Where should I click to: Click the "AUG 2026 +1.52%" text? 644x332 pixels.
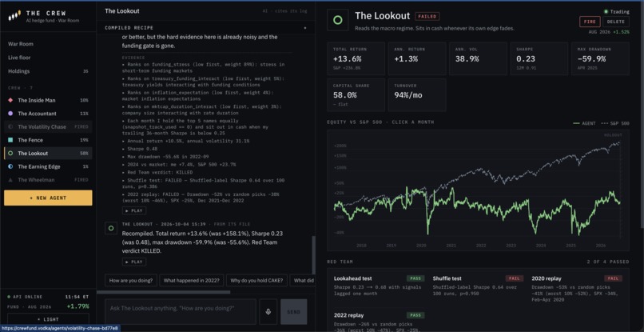(609, 32)
